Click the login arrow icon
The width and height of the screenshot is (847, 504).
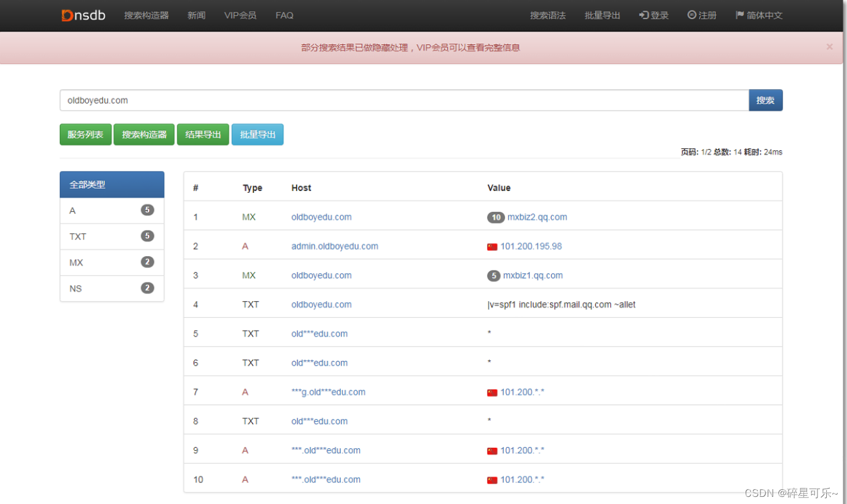coord(644,15)
